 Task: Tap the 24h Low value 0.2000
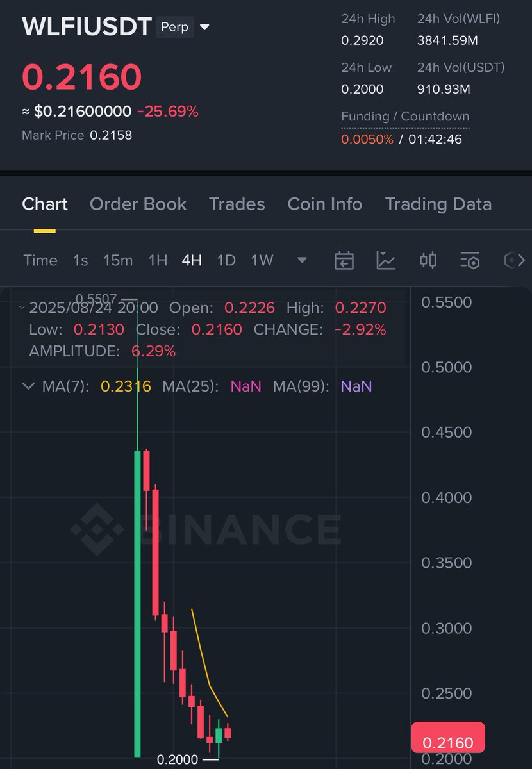click(x=362, y=89)
